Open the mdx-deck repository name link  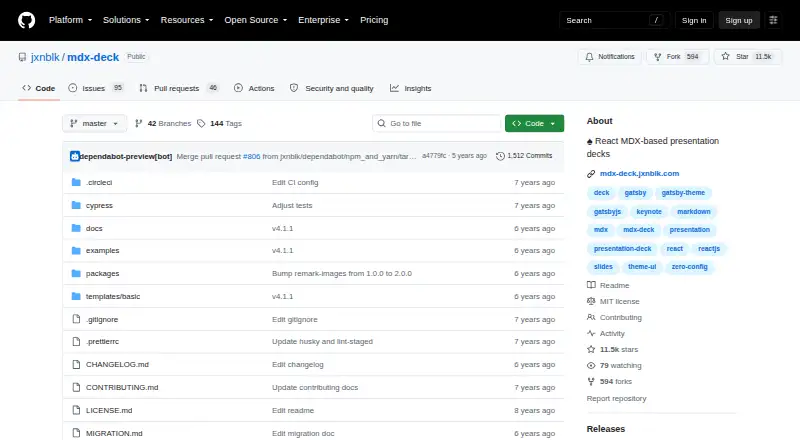[x=93, y=57]
